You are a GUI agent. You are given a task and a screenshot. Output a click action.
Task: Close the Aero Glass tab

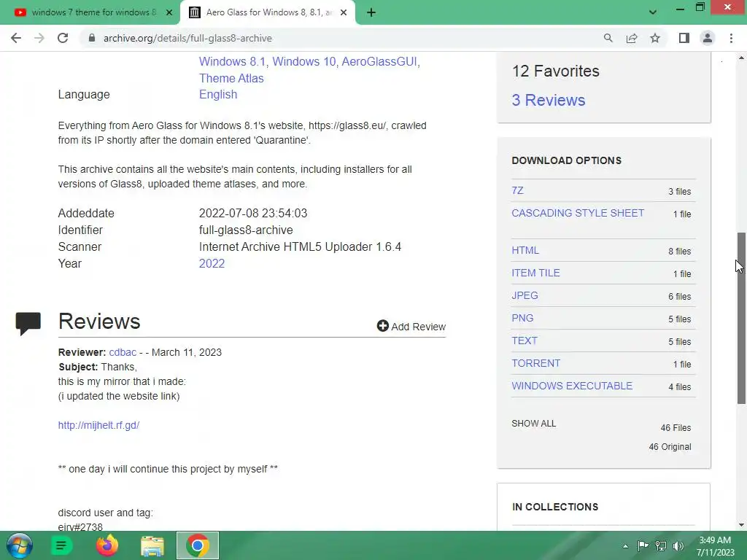tap(344, 12)
